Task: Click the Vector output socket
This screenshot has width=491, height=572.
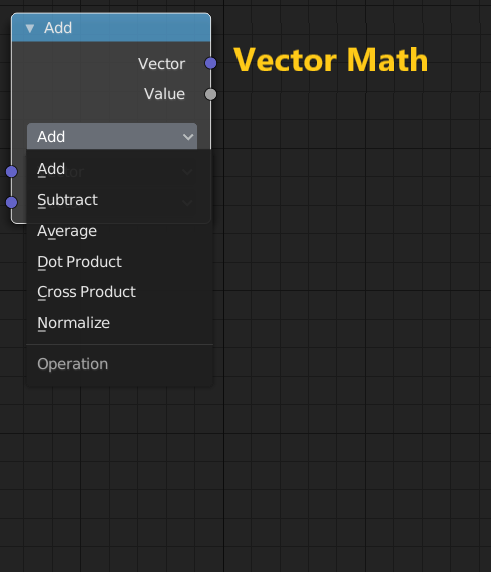Action: click(210, 63)
